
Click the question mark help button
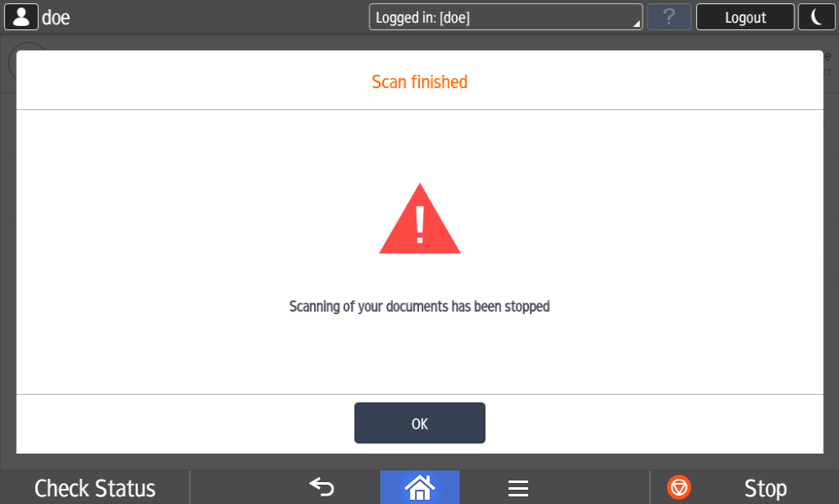(669, 17)
